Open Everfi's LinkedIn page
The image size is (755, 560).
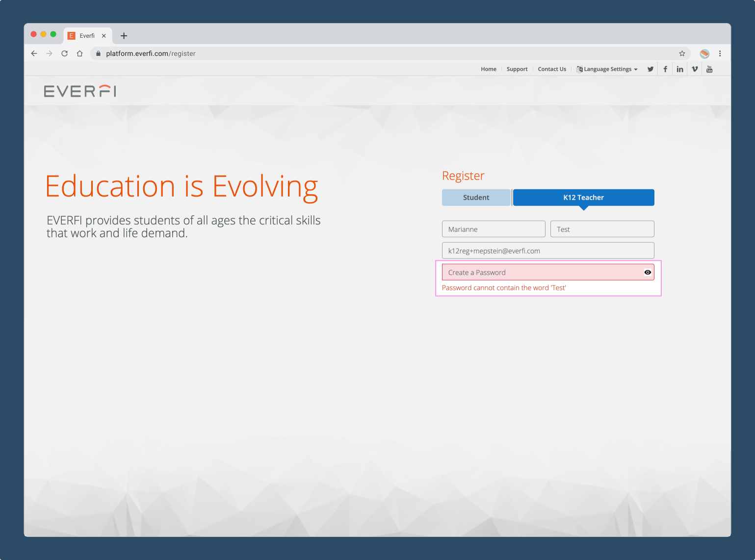point(680,69)
